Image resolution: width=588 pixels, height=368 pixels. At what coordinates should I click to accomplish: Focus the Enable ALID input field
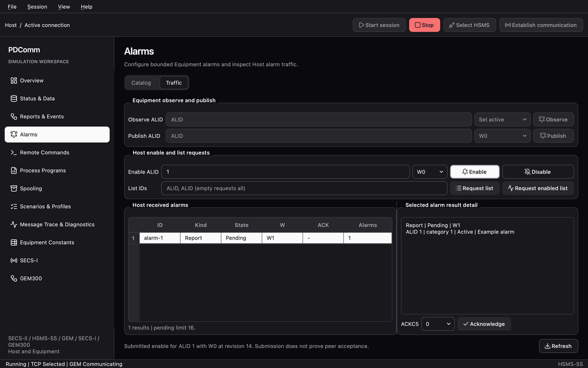(285, 172)
